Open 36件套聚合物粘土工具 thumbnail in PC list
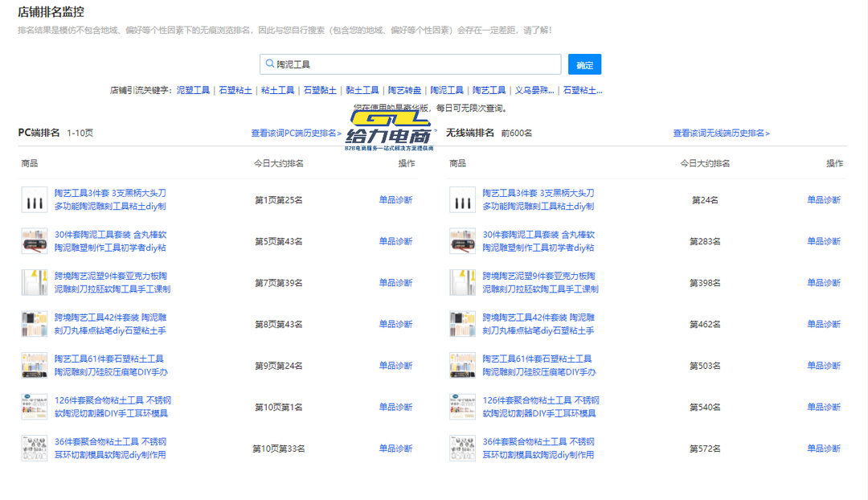Image resolution: width=868 pixels, height=500 pixels. coord(35,449)
